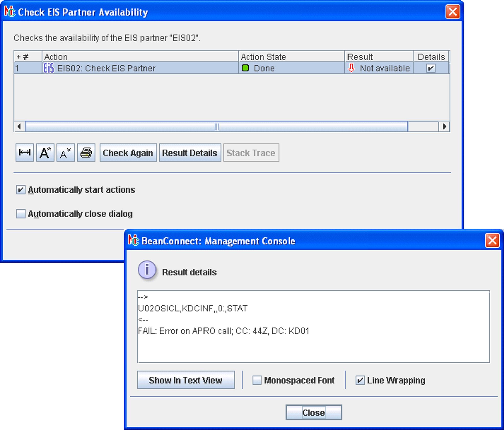Increase font size with large A icon

(x=45, y=153)
